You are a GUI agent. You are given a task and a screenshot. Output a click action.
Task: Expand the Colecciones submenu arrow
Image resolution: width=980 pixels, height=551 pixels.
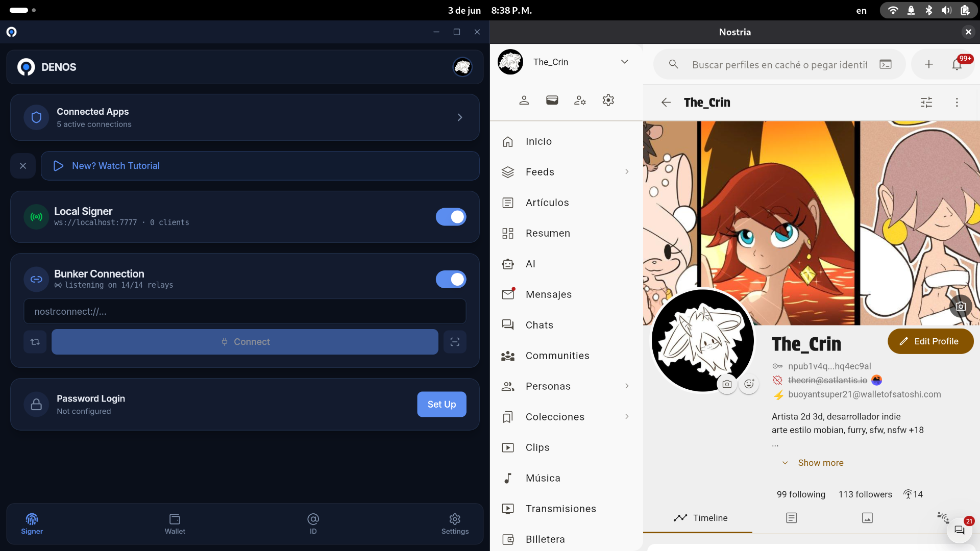[627, 417]
